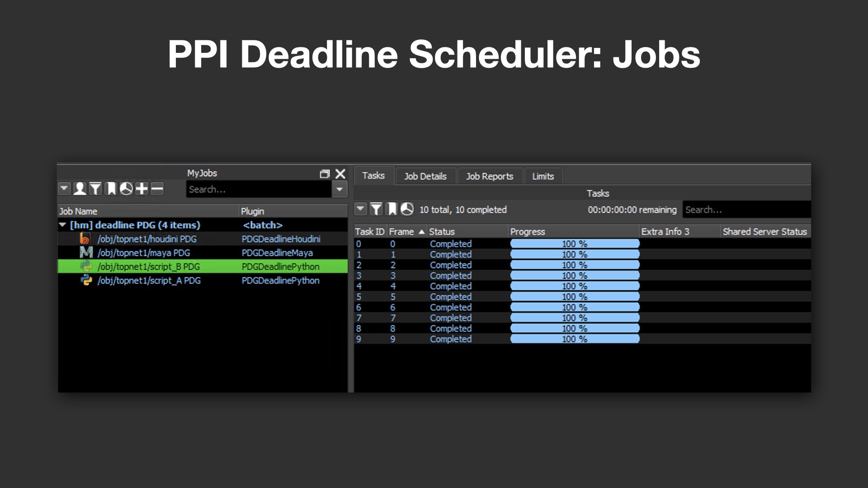Viewport: 868px width, 488px height.
Task: Click the <batch> plugin cell
Action: (263, 225)
